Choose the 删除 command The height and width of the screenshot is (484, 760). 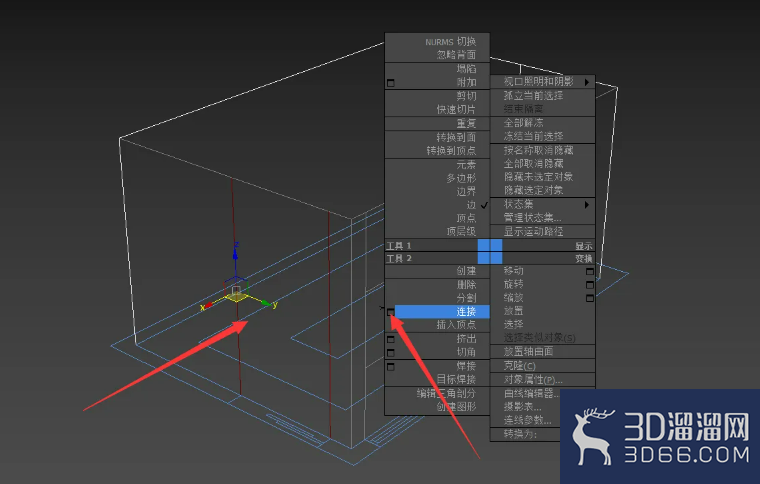point(466,285)
